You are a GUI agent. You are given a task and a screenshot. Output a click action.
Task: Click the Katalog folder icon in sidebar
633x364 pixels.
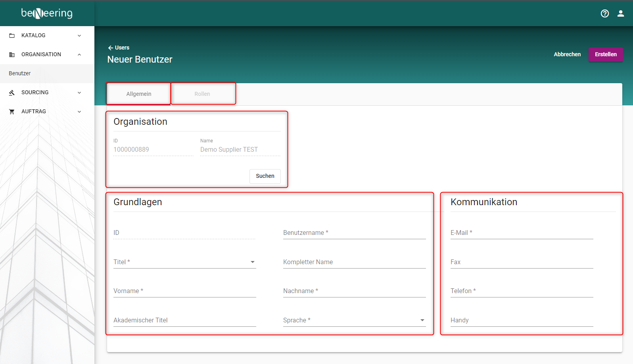[x=12, y=36]
